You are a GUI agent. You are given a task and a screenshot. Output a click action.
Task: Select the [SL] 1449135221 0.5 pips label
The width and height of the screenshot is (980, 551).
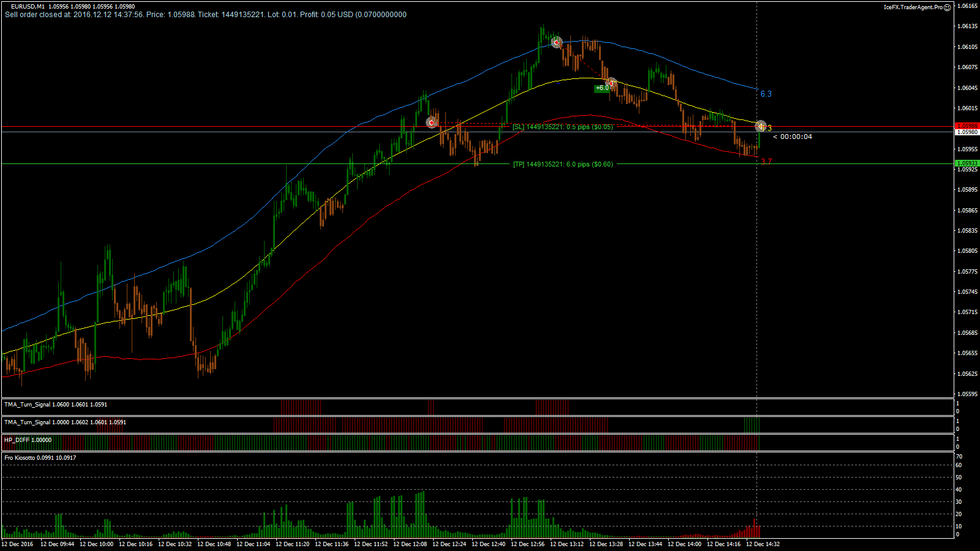click(563, 127)
